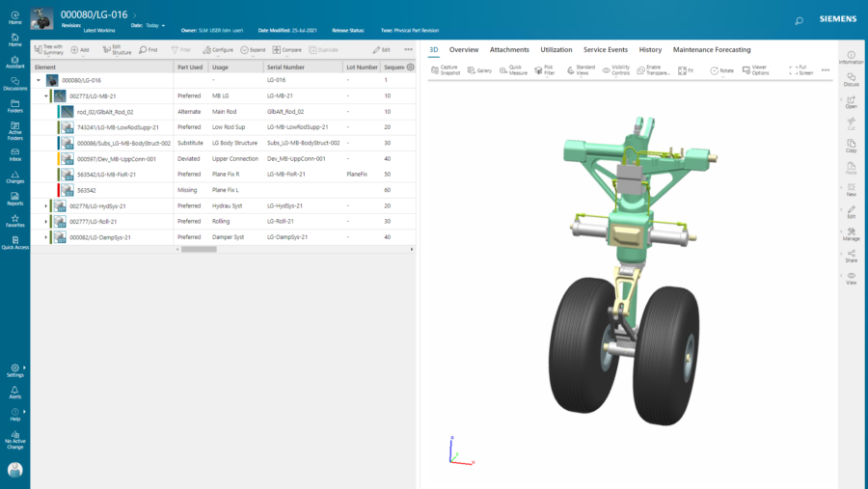The image size is (868, 489).
Task: Open the Maintenance Forecasting tab
Action: click(x=712, y=49)
